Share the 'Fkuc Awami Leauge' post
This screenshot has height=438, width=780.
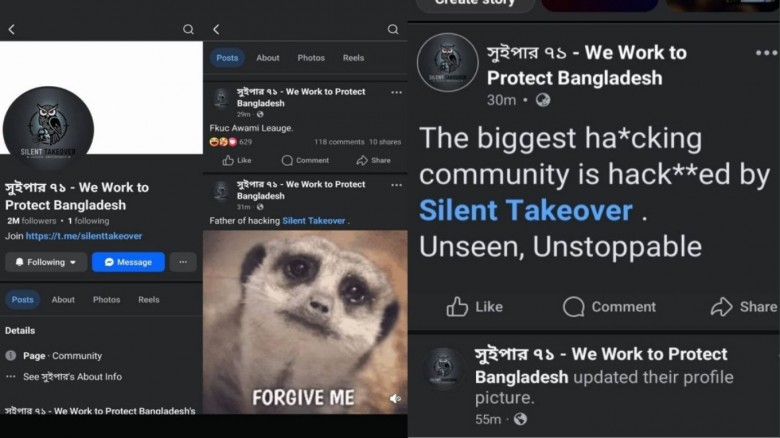point(374,160)
